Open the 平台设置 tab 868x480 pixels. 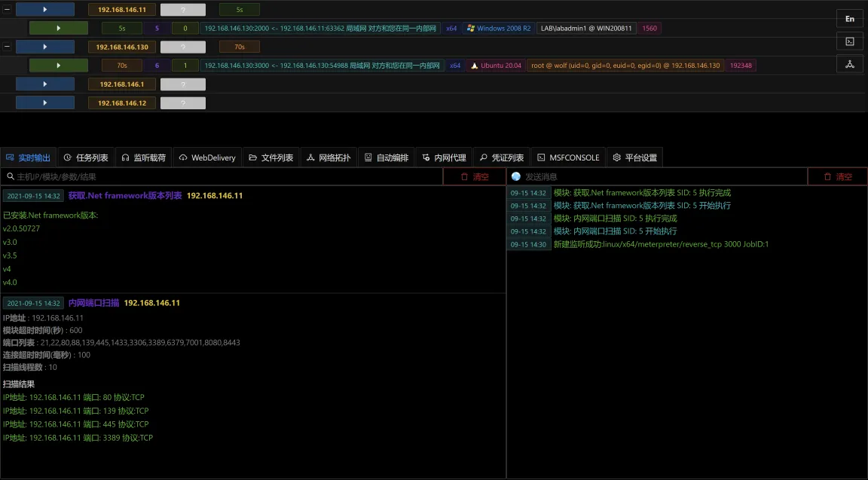pos(635,157)
